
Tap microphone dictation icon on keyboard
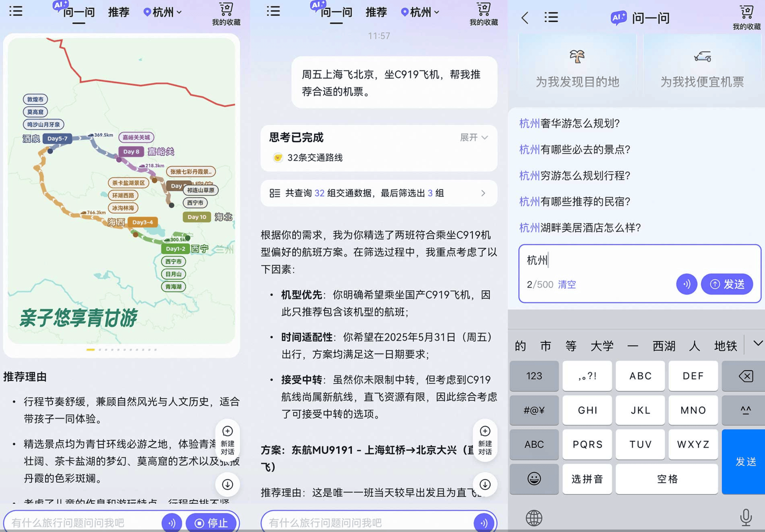tap(746, 518)
